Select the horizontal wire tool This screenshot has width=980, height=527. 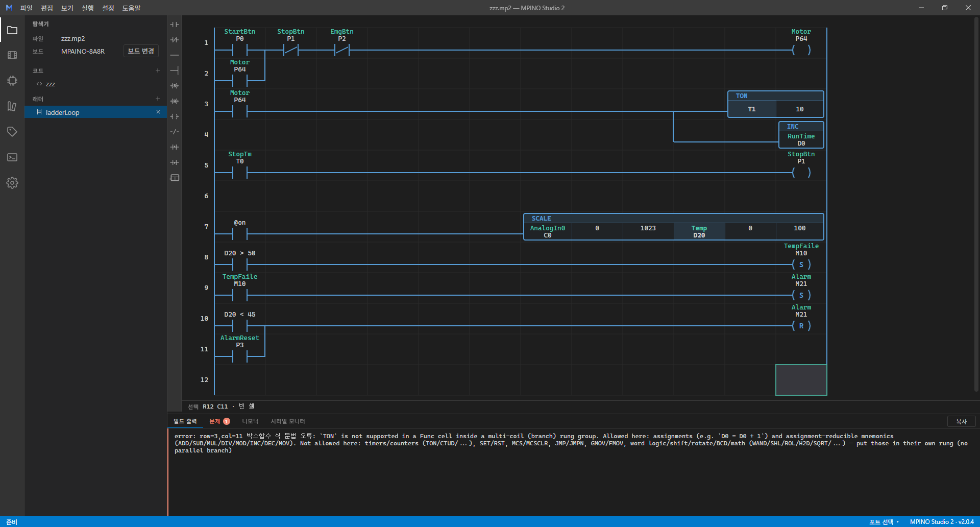(x=175, y=55)
